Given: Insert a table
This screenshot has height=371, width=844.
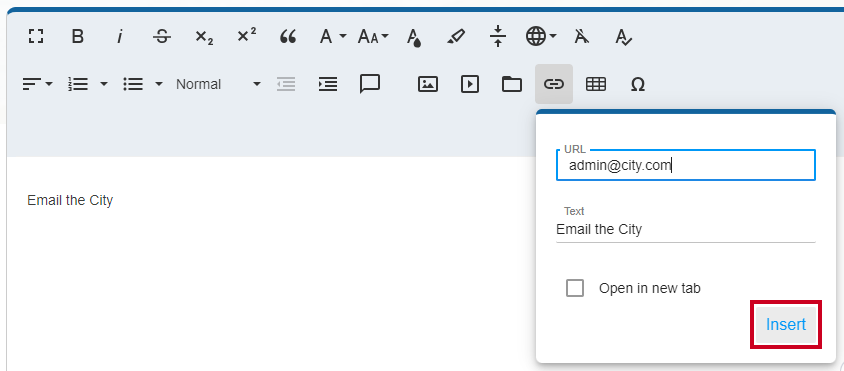Looking at the screenshot, I should point(596,84).
